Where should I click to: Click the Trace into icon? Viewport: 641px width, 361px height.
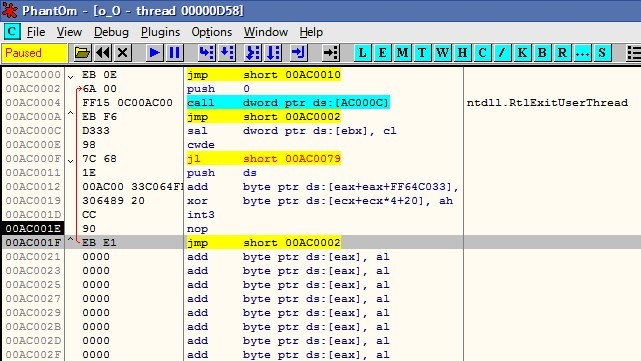point(253,53)
